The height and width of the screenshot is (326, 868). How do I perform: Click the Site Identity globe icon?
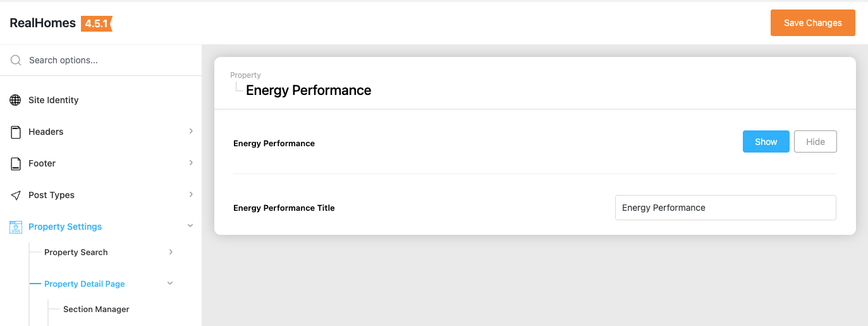pos(15,100)
